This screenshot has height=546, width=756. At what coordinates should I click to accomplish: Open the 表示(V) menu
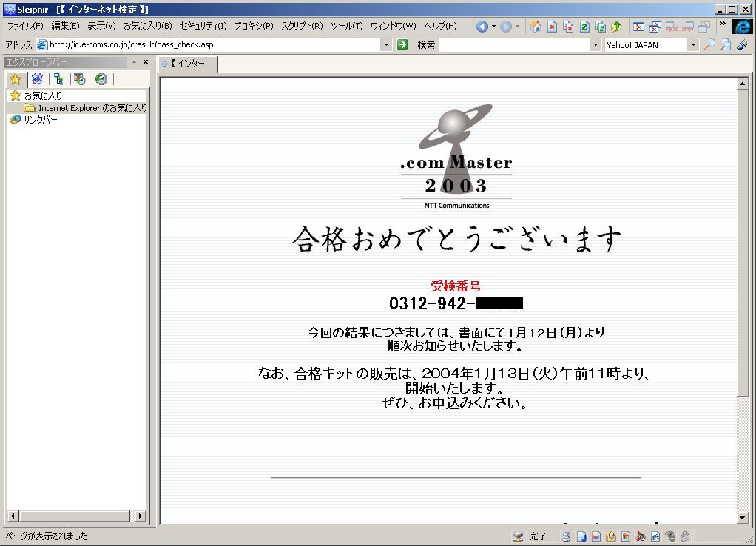pos(101,26)
